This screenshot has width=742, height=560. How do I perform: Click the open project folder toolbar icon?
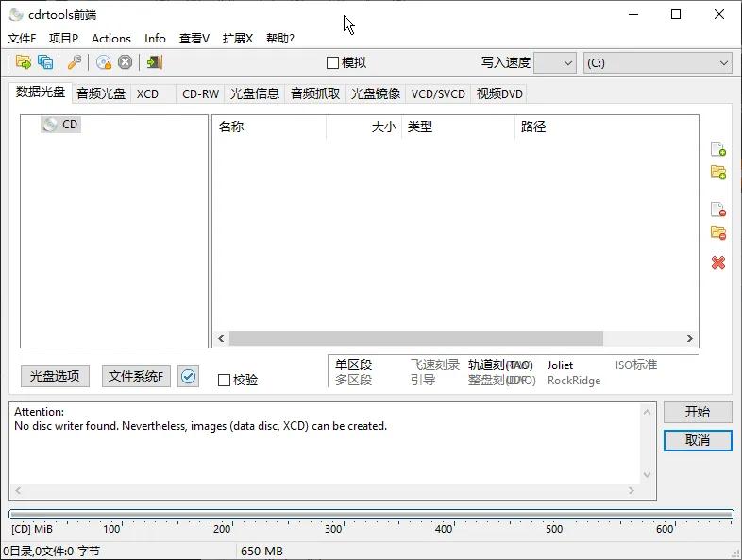24,62
